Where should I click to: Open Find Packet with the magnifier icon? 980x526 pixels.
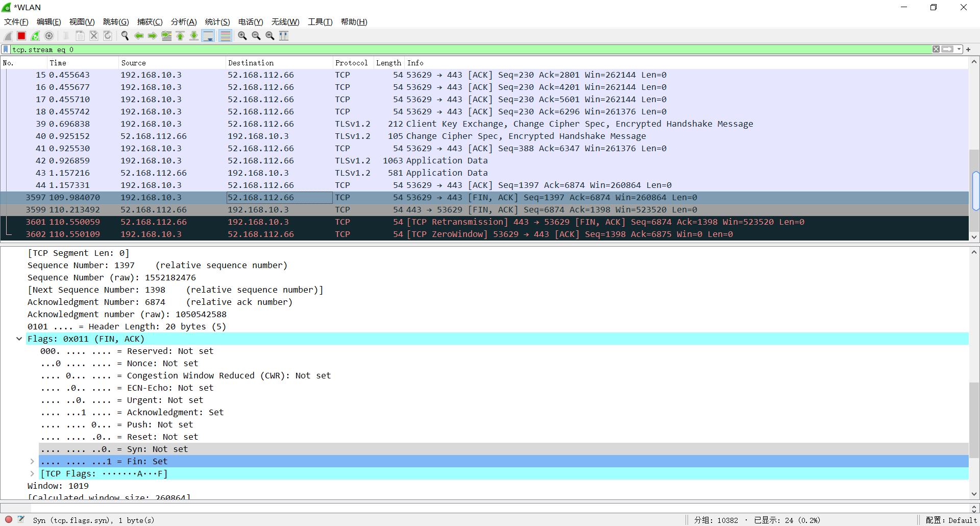[125, 36]
